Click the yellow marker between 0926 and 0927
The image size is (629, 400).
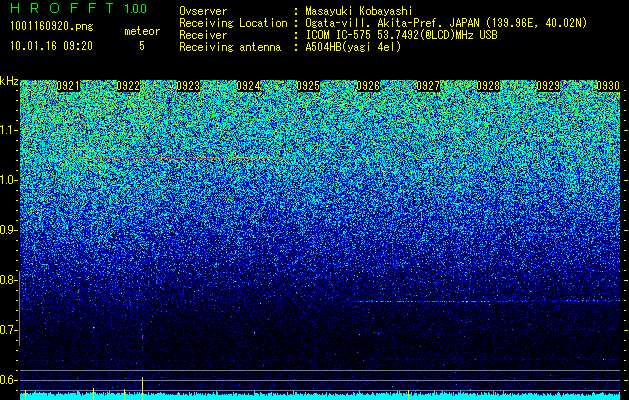pyautogui.click(x=408, y=395)
